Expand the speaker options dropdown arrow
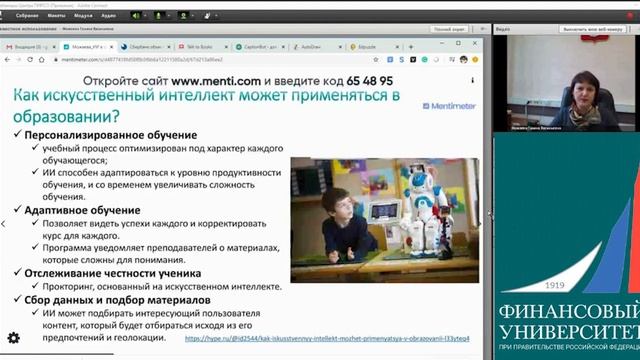Screen dimensions: 640x360 pyautogui.click(x=145, y=16)
